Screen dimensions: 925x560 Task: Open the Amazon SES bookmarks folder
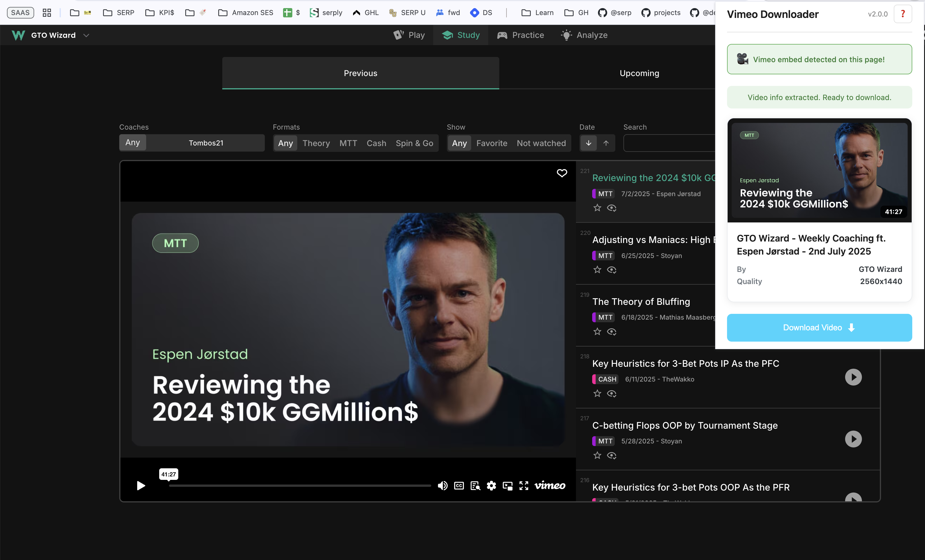(x=245, y=12)
